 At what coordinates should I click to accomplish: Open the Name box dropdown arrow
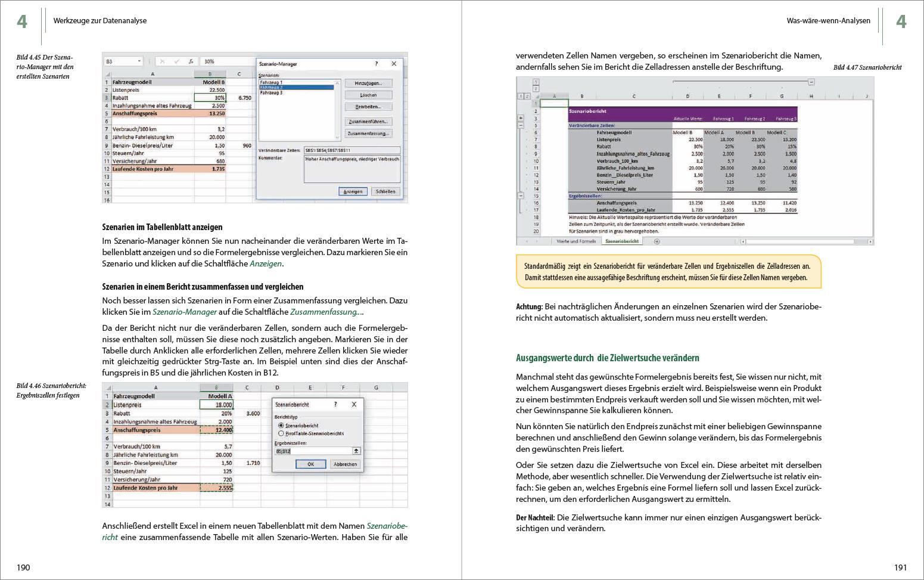coord(139,61)
